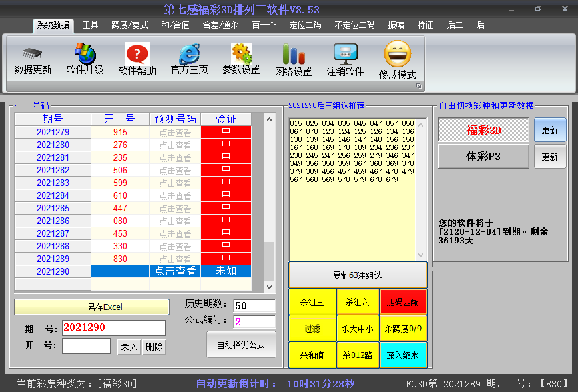Click 过滤 button
The height and width of the screenshot is (392, 578).
[312, 329]
